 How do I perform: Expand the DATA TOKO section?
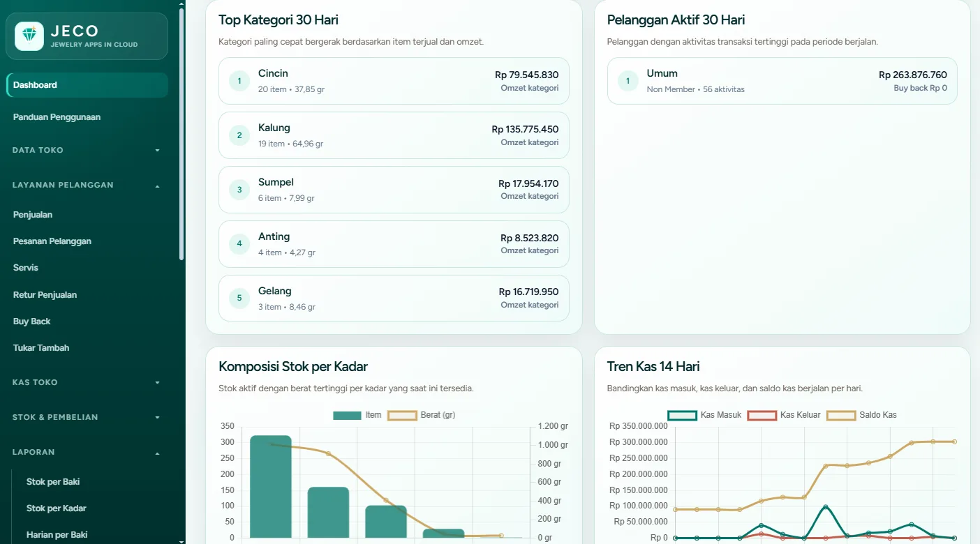click(87, 150)
